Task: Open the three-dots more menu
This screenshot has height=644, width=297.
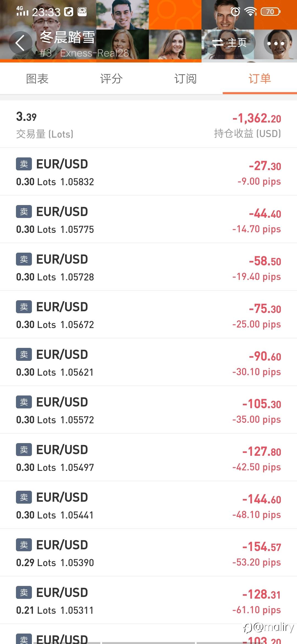Action: coord(276,43)
